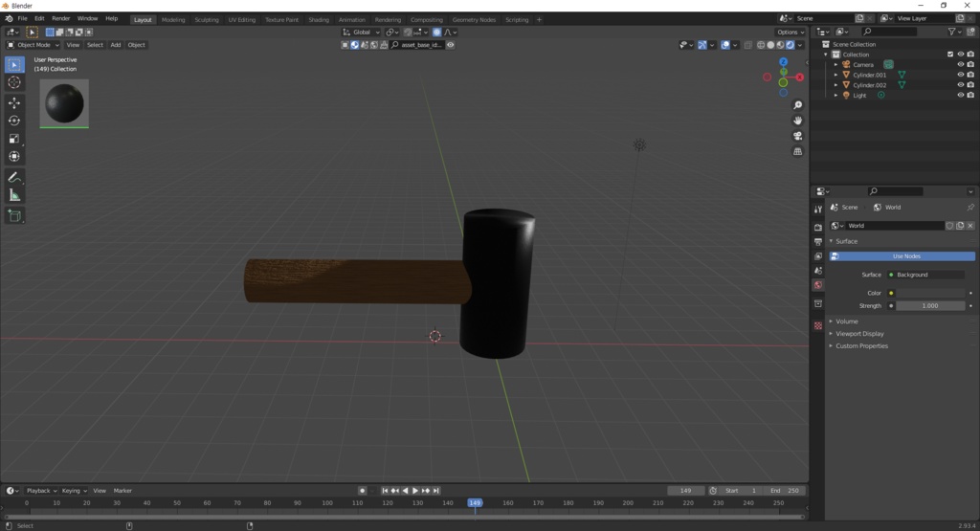Click the End frame field
The width and height of the screenshot is (980, 531).
click(787, 491)
